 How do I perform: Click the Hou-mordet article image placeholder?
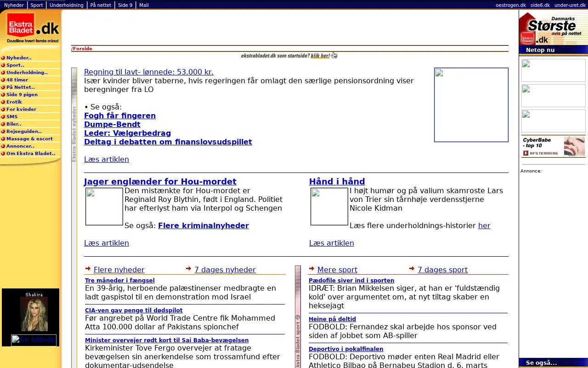(104, 207)
